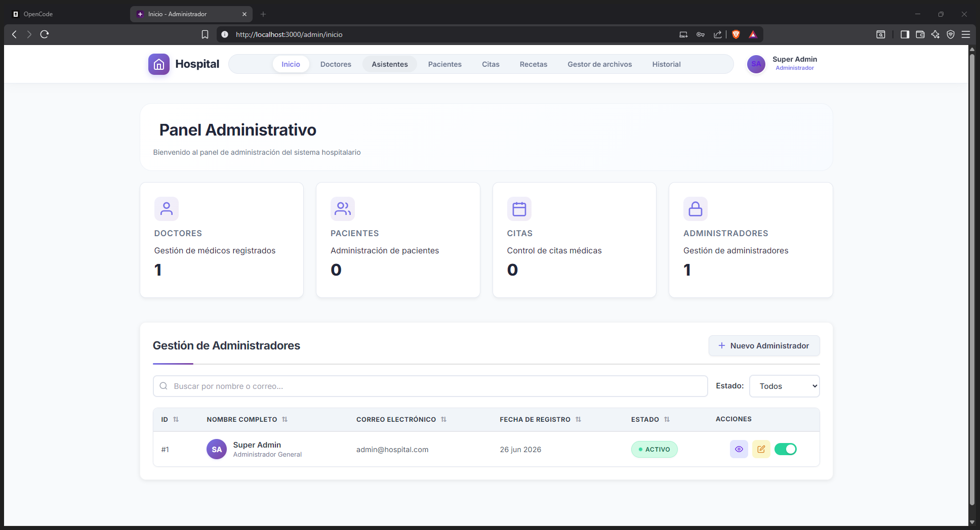This screenshot has width=980, height=530.
Task: Click the Hospital home logo icon
Action: (x=159, y=64)
